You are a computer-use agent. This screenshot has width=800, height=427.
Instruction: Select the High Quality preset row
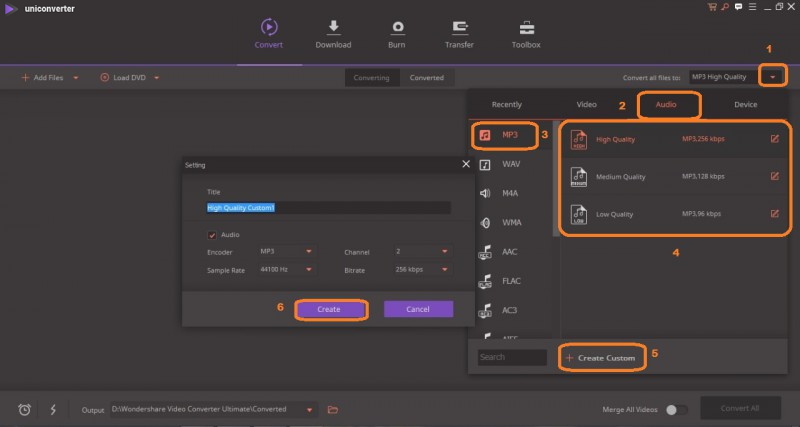674,139
